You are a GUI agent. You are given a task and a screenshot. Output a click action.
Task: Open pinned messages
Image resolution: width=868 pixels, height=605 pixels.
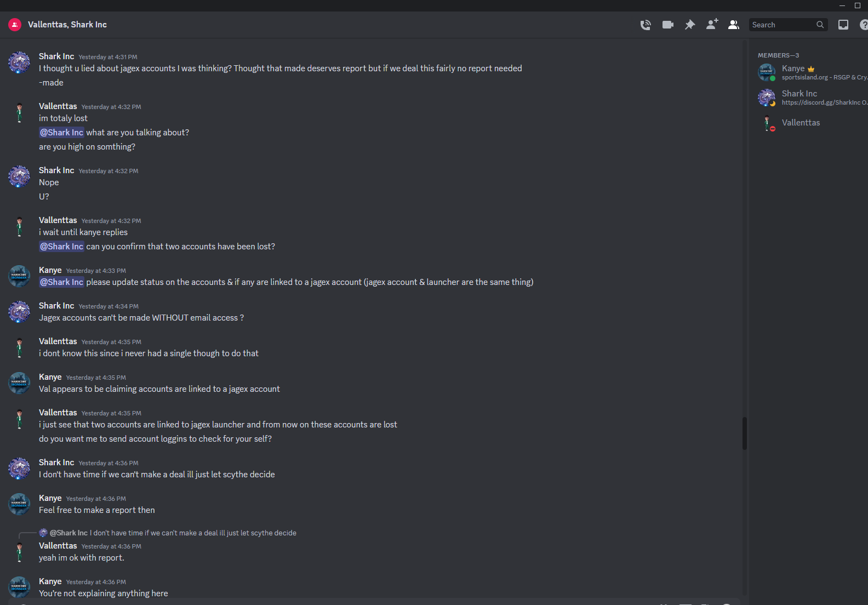tap(690, 25)
